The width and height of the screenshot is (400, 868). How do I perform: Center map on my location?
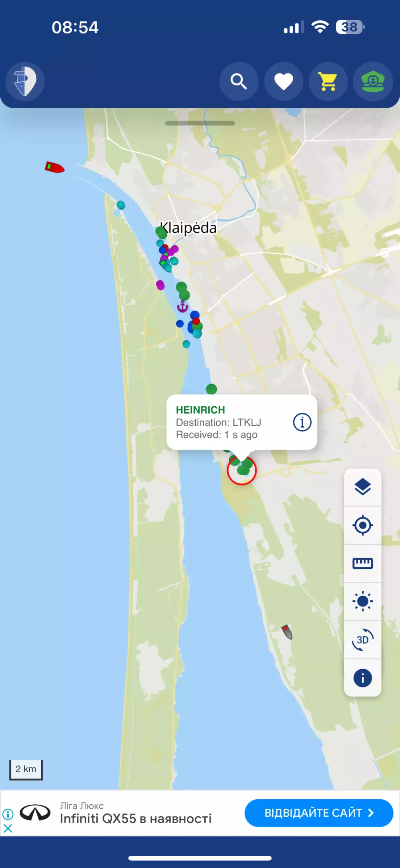coord(363,525)
